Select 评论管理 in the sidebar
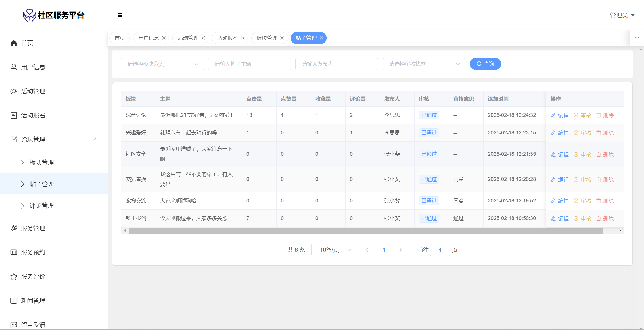The image size is (644, 330). click(42, 206)
